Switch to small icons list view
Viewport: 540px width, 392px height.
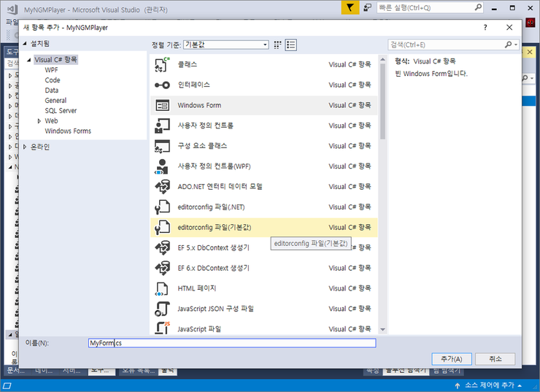click(x=290, y=45)
